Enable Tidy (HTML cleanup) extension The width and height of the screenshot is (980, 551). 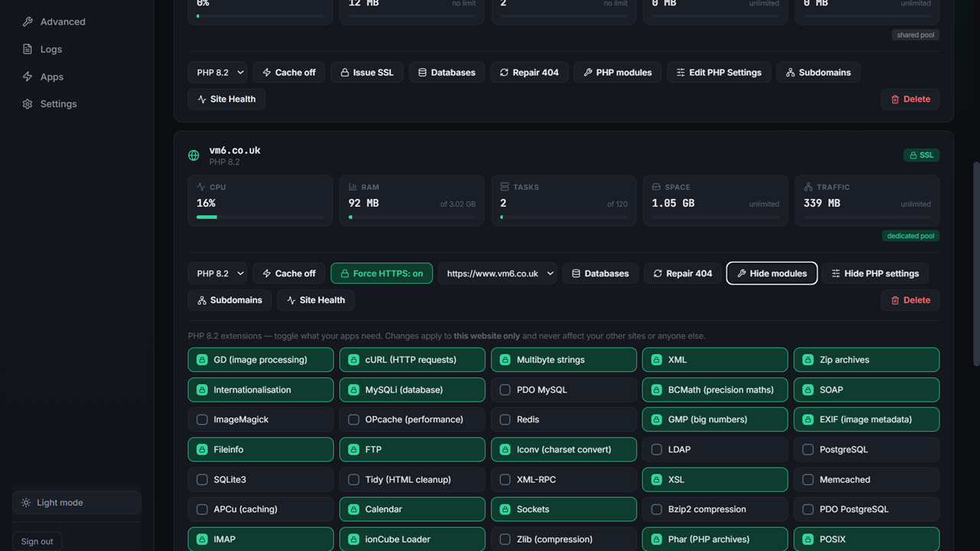(x=412, y=479)
